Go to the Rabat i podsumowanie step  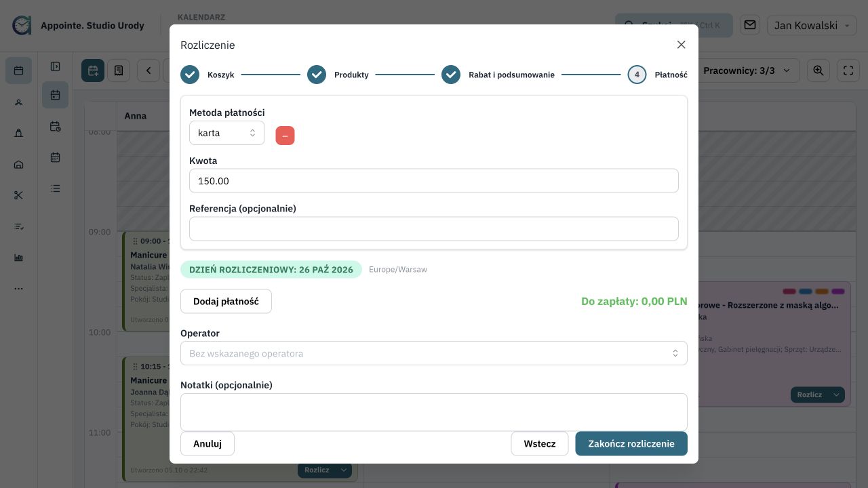[498, 75]
